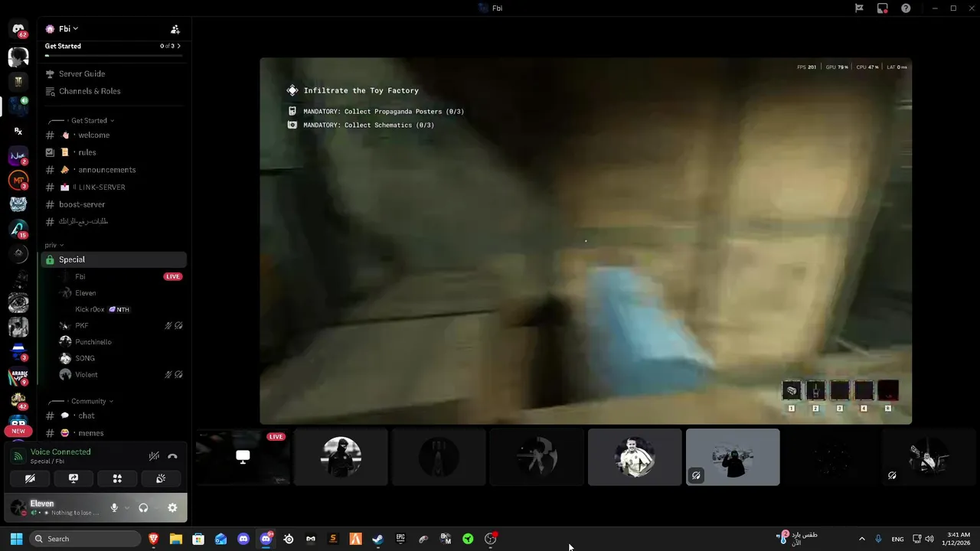Open the announcements channel
980x551 pixels.
(x=113, y=170)
